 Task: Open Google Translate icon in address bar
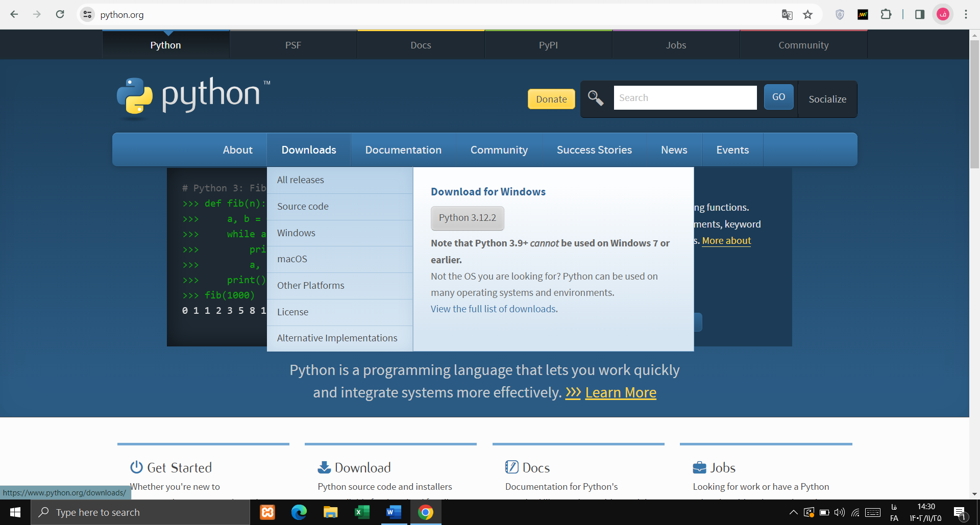click(788, 14)
